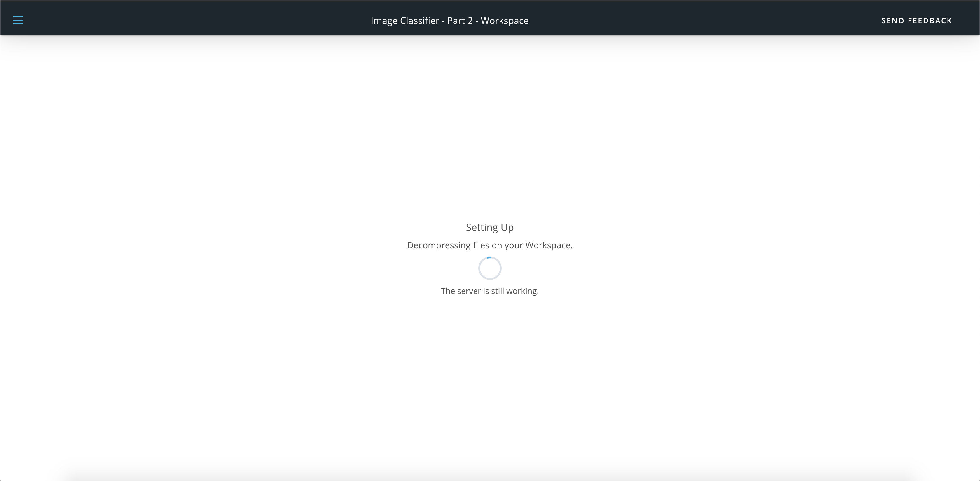Screen dimensions: 980x481
Task: Click SEND FEEDBACK in the header
Action: click(x=916, y=20)
